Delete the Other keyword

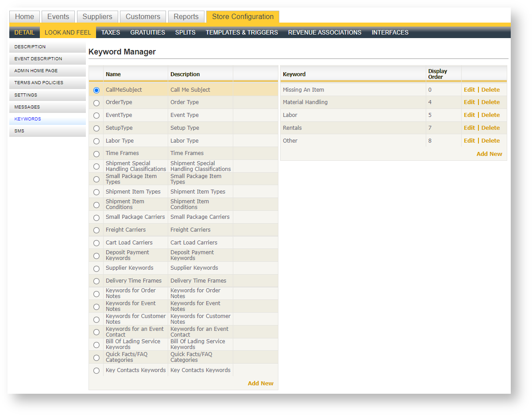(x=490, y=141)
